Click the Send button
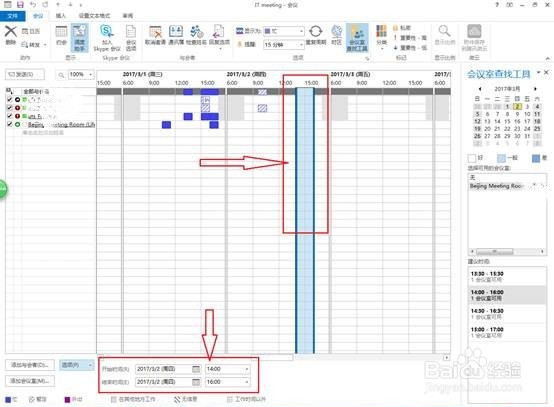 [x=25, y=75]
